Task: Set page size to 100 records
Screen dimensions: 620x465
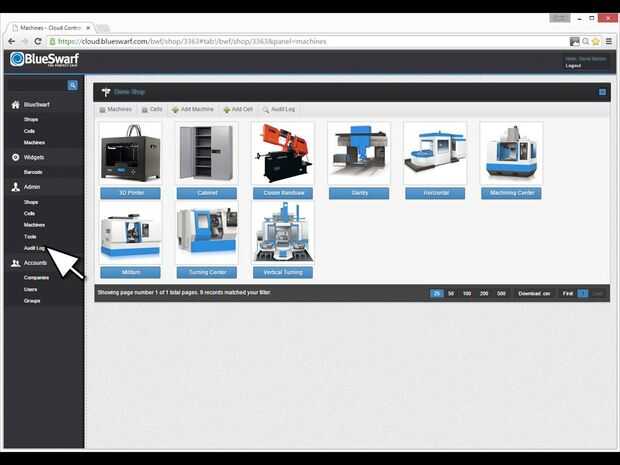Action: (x=467, y=293)
